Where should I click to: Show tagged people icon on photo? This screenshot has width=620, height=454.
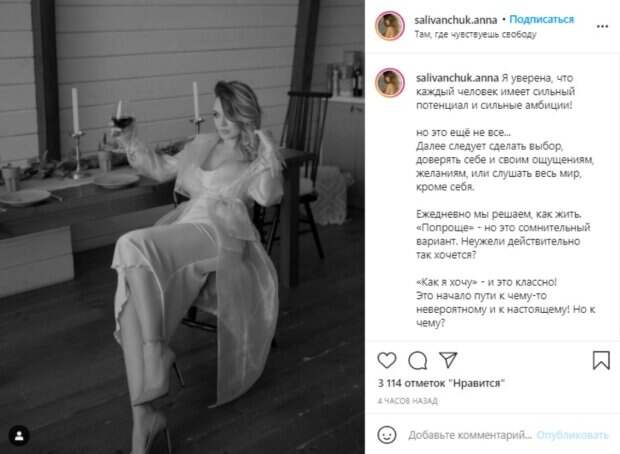click(x=19, y=436)
